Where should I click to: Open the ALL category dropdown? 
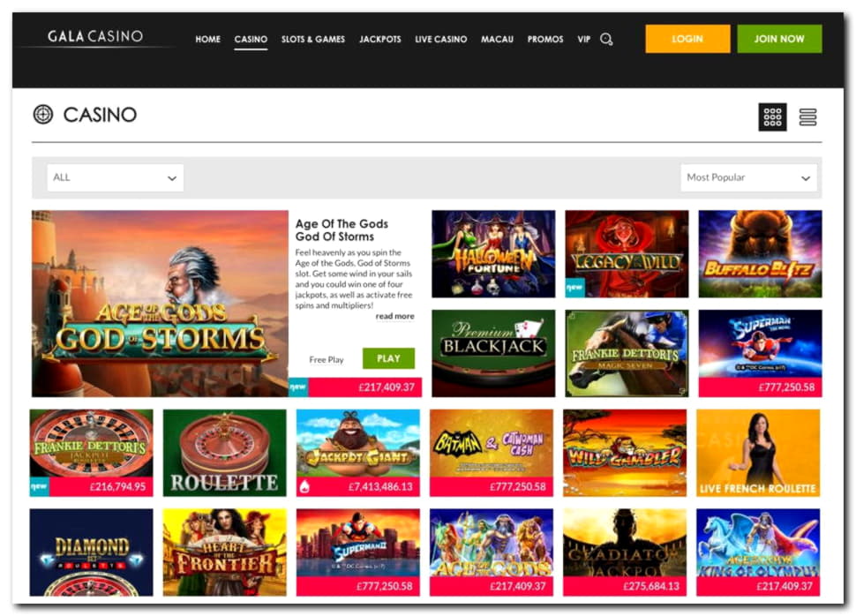point(116,177)
